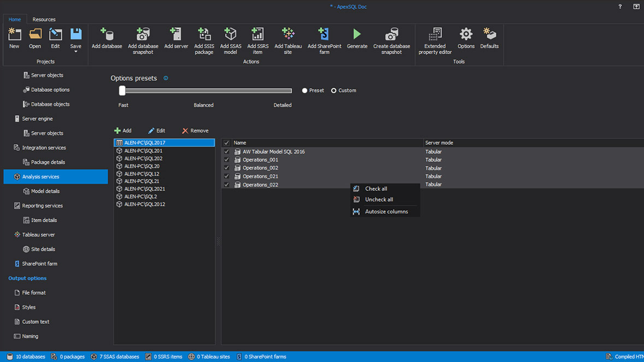
Task: Click Add database snapshot
Action: coord(143,41)
